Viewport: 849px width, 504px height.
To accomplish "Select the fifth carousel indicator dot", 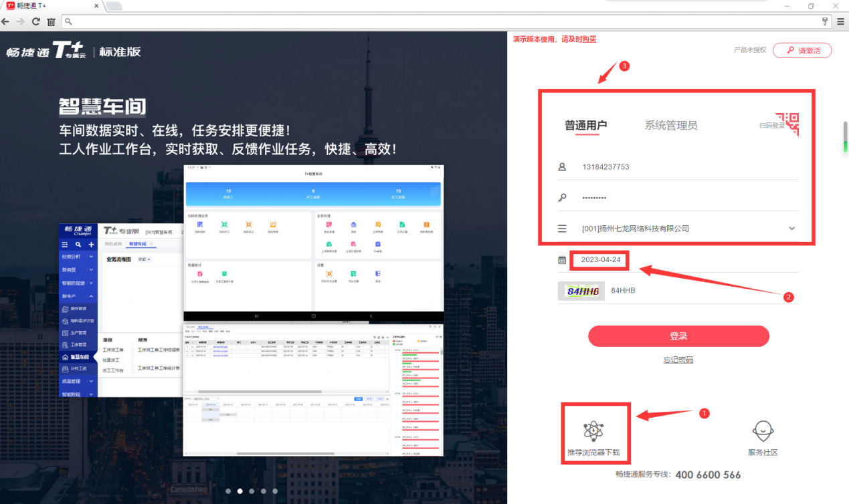I will tap(275, 491).
